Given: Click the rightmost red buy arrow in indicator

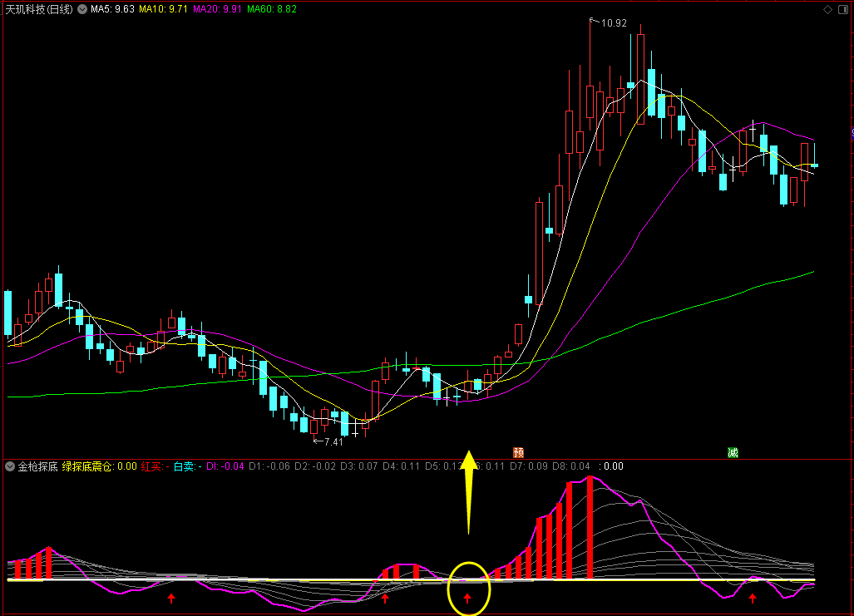Looking at the screenshot, I should click(753, 599).
